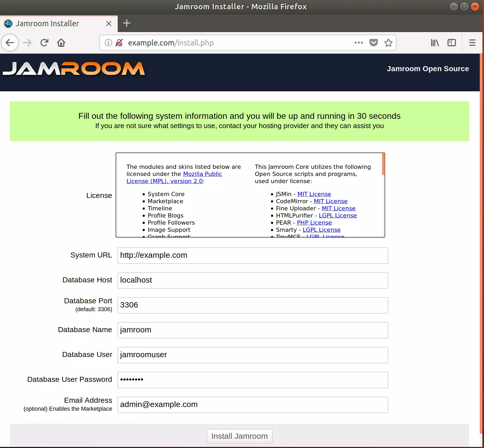Open page actions three-dot menu

point(359,43)
